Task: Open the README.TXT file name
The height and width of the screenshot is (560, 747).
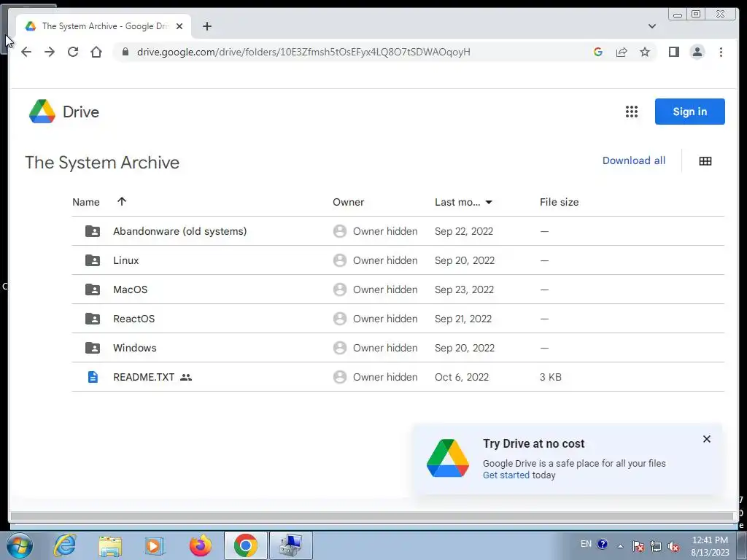Action: (x=144, y=377)
